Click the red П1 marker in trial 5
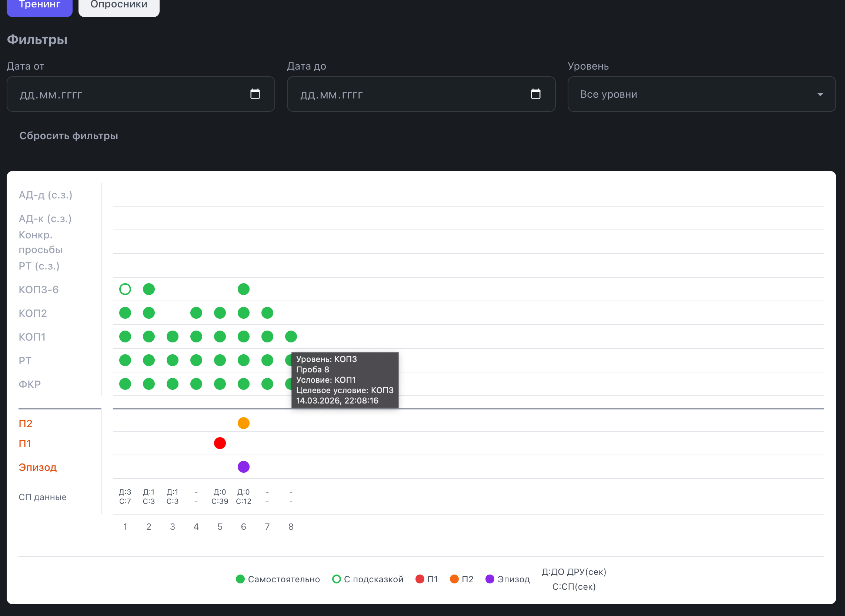The width and height of the screenshot is (845, 616). tap(220, 443)
